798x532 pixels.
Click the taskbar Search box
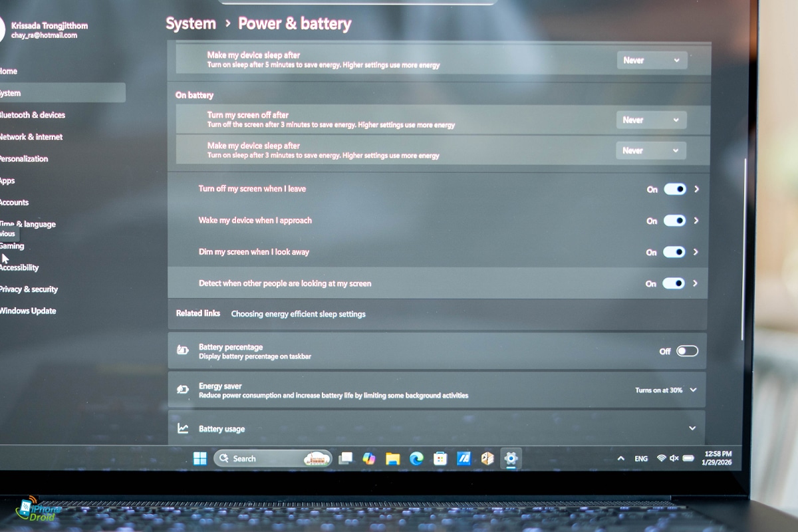click(259, 458)
